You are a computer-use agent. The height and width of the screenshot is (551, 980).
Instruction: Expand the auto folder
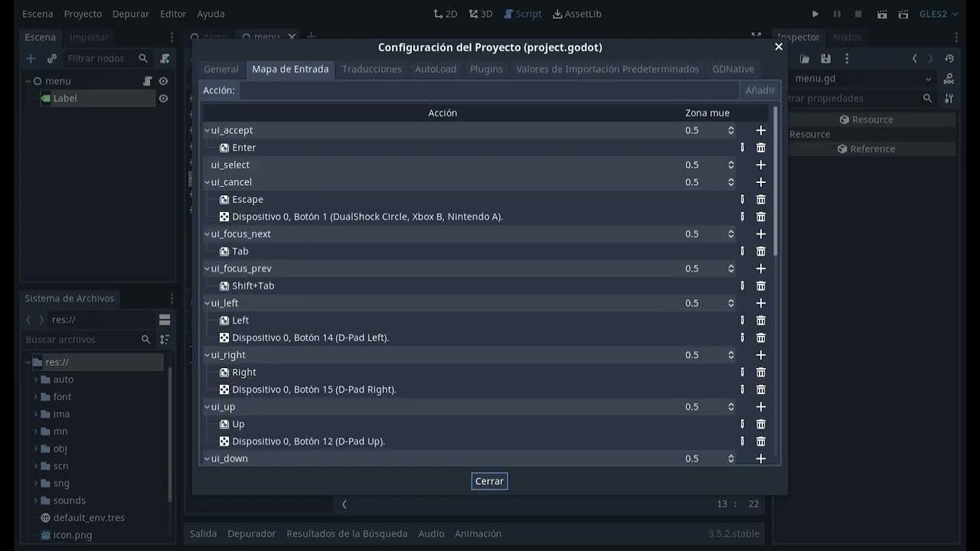point(35,380)
